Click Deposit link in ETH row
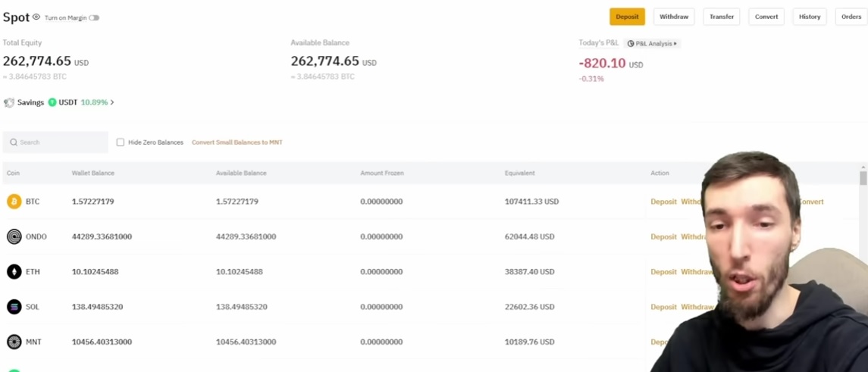Viewport: 868px width, 372px height. 663,272
